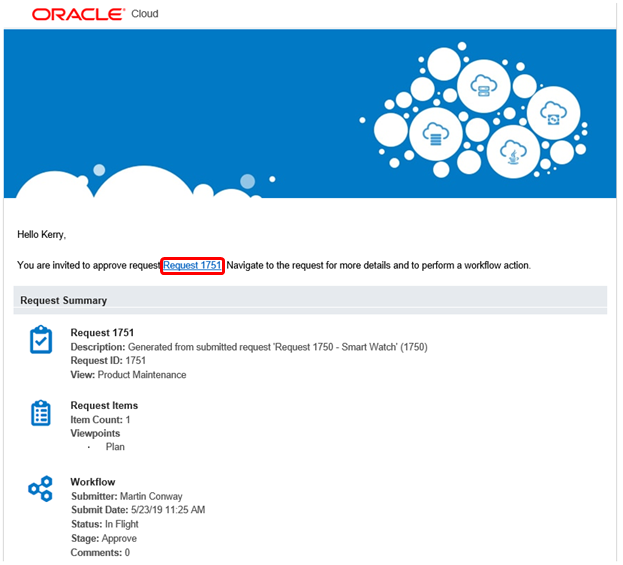Click 'Request ID: 1751' text
Image resolution: width=623 pixels, height=565 pixels.
(x=108, y=361)
